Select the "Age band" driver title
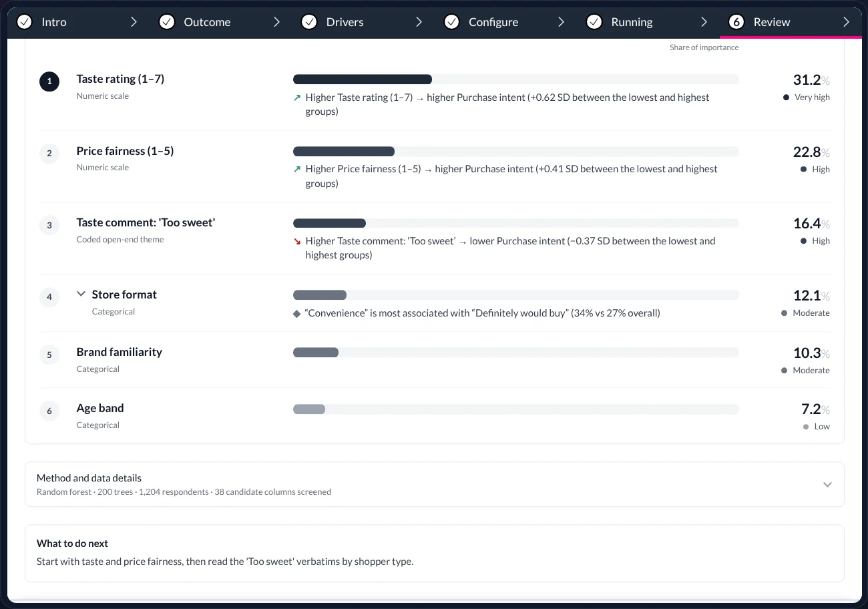The image size is (868, 609). pos(100,408)
